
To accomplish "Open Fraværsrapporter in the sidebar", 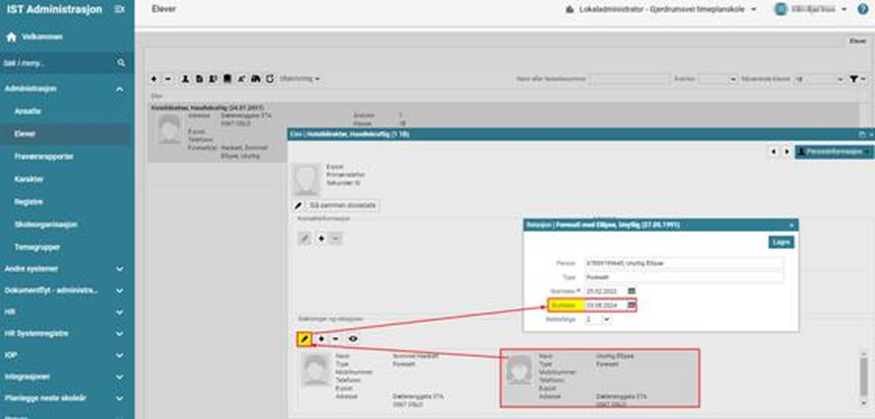I will 43,156.
